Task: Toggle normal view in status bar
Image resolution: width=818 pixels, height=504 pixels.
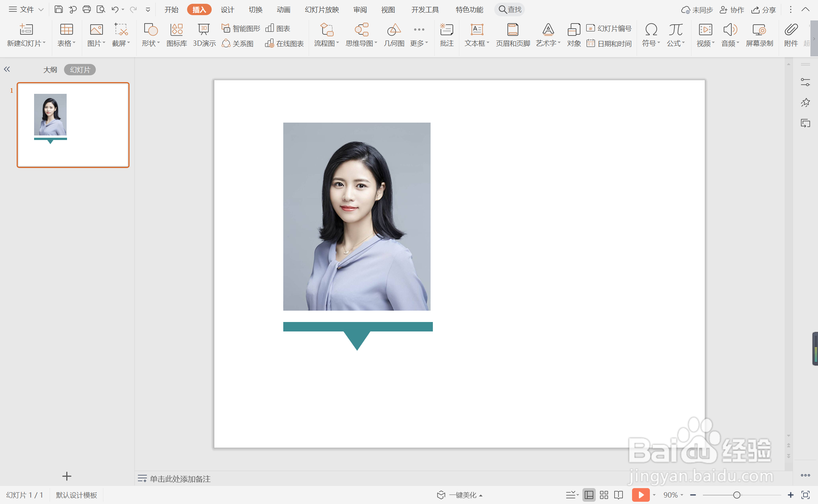Action: tap(589, 495)
